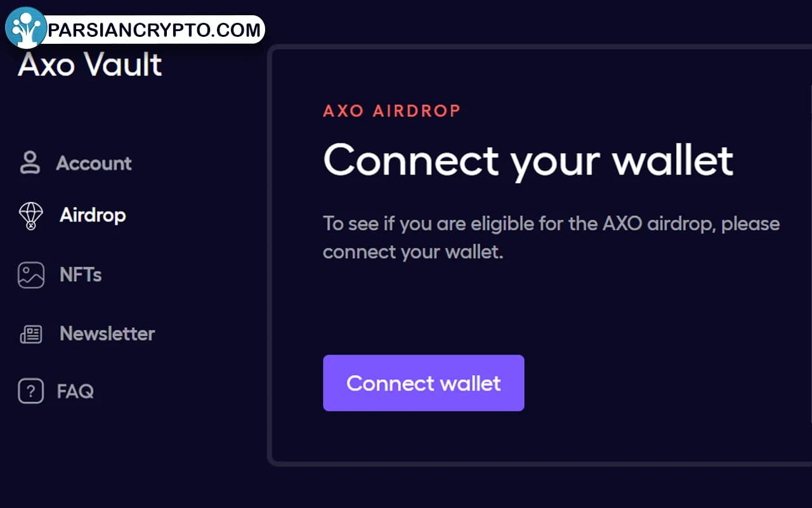Click the FAQ question mark icon
Screen dimensions: 812x508
tap(30, 391)
